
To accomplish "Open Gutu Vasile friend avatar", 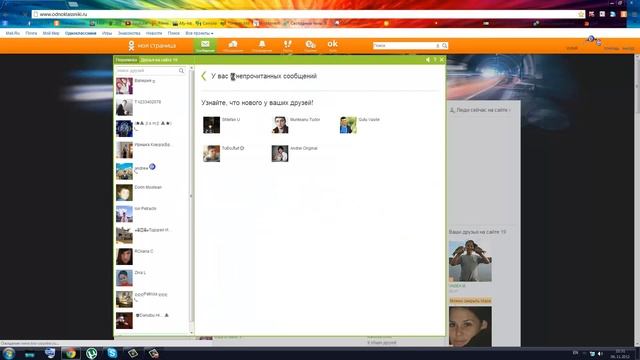I will 348,125.
